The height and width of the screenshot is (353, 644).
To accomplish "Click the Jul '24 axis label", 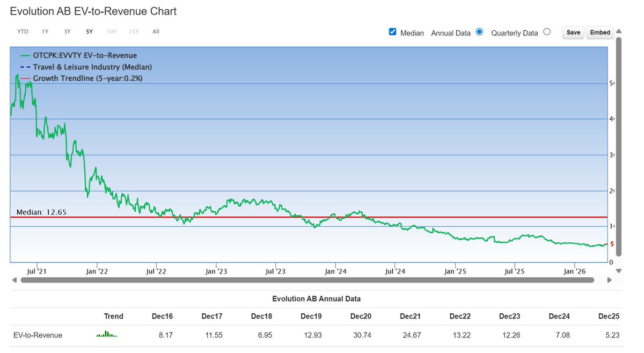I will 395,271.
